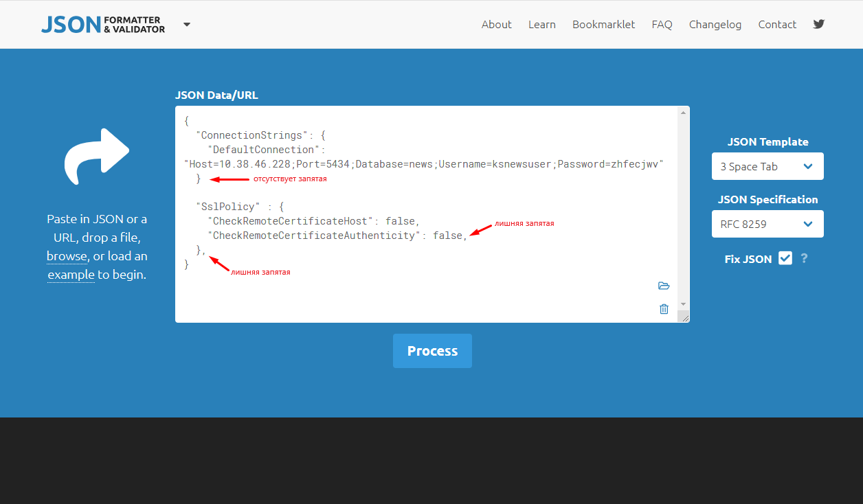The image size is (863, 504).
Task: Click the example link
Action: pos(71,275)
